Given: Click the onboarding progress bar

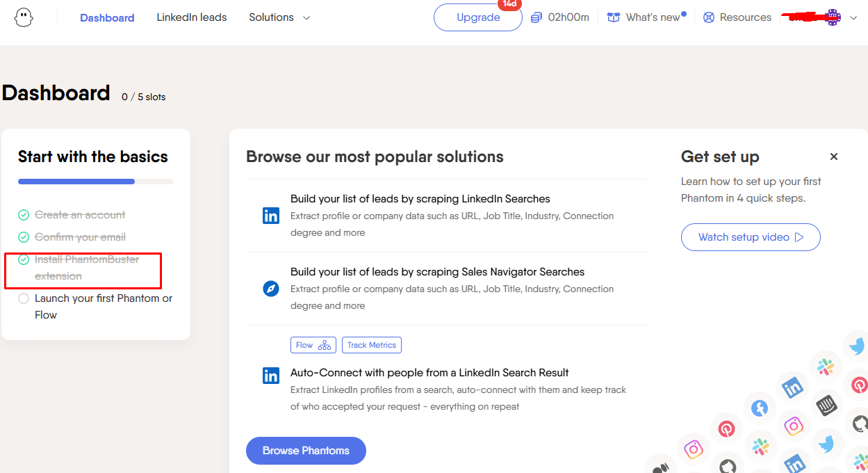Looking at the screenshot, I should click(x=96, y=182).
